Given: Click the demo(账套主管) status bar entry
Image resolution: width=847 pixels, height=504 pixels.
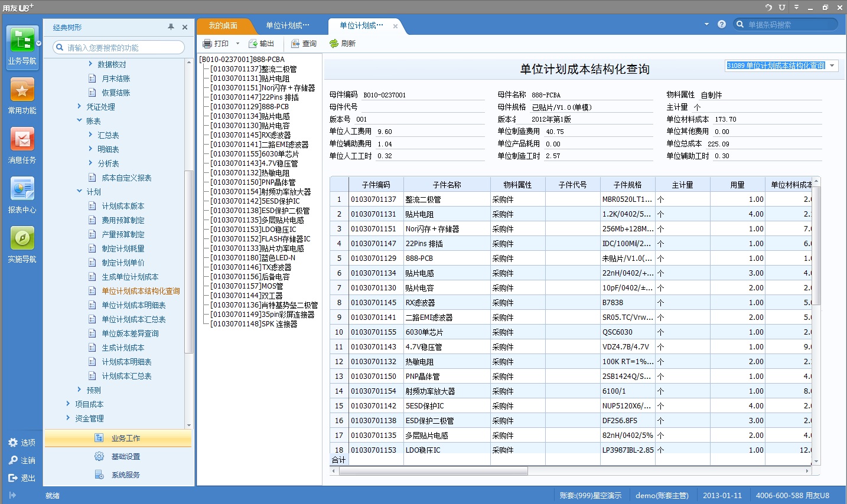Looking at the screenshot, I should coord(662,495).
